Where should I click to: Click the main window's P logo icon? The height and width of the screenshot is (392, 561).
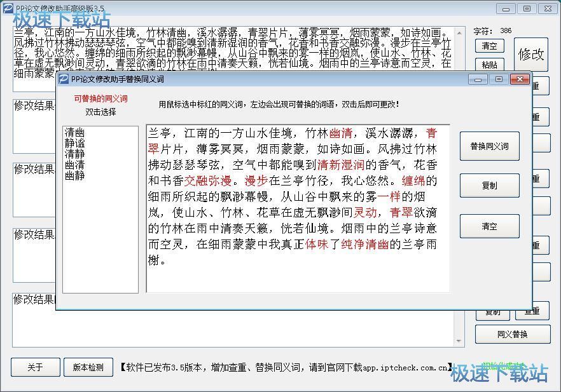(x=8, y=8)
